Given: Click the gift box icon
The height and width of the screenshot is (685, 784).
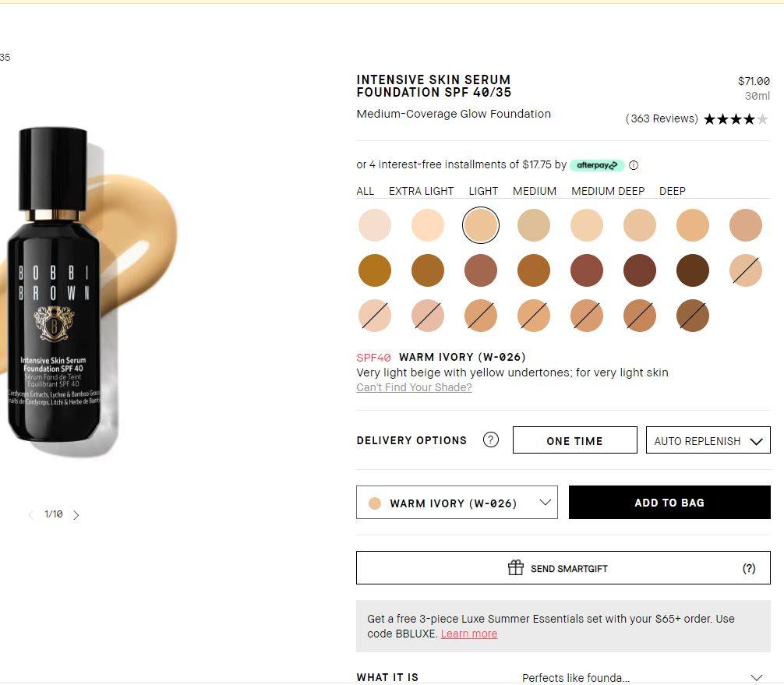Looking at the screenshot, I should coord(515,567).
